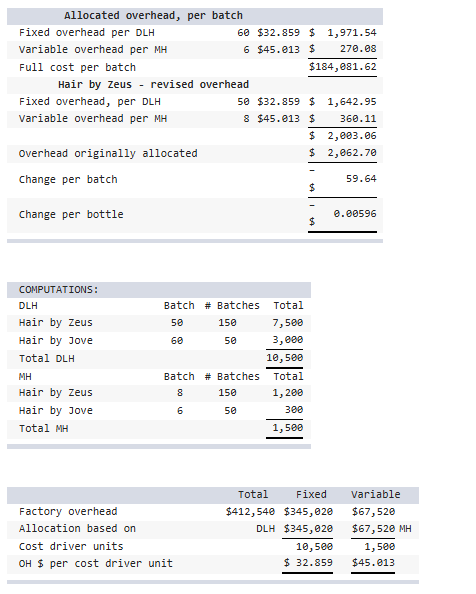This screenshot has height=594, width=476.
Task: Click the Variable column header
Action: click(x=375, y=495)
